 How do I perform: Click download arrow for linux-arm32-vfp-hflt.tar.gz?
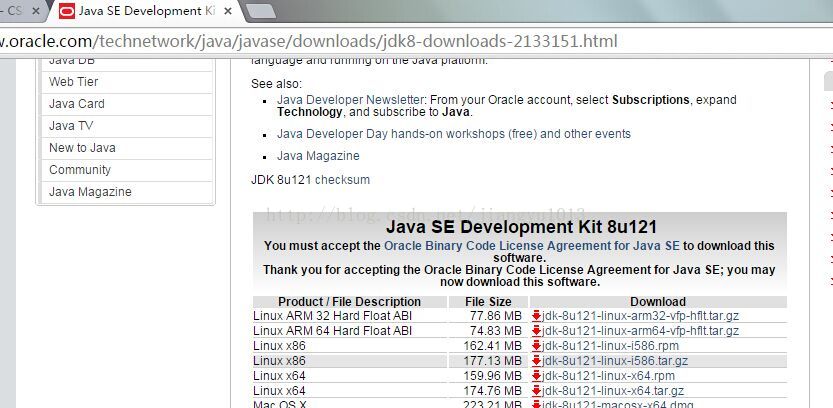(536, 316)
